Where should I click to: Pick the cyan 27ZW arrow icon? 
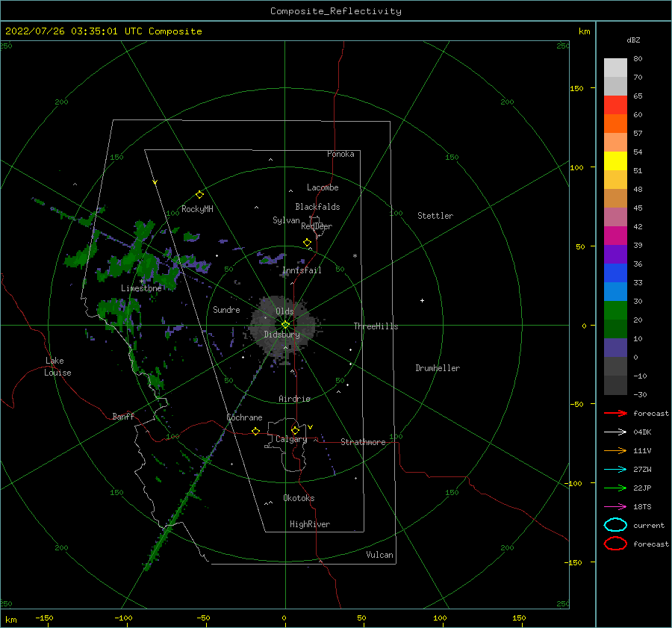click(615, 470)
